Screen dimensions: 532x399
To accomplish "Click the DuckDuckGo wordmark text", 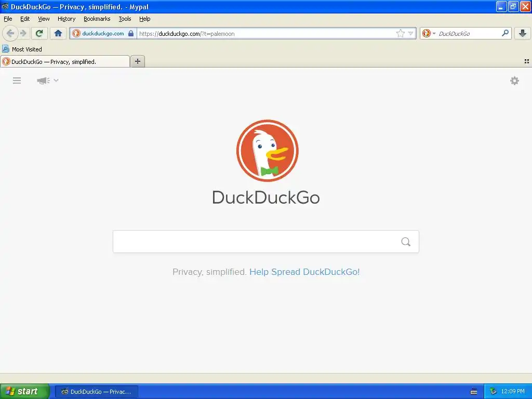I will (266, 197).
